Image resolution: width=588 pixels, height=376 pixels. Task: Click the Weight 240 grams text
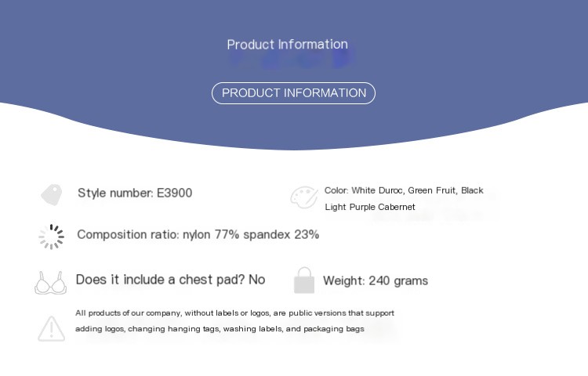(376, 280)
